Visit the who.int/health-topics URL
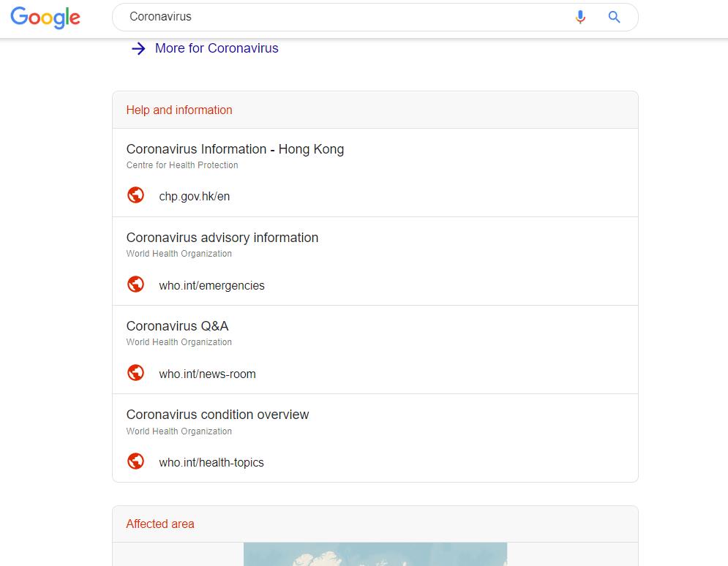728x566 pixels. tap(211, 463)
